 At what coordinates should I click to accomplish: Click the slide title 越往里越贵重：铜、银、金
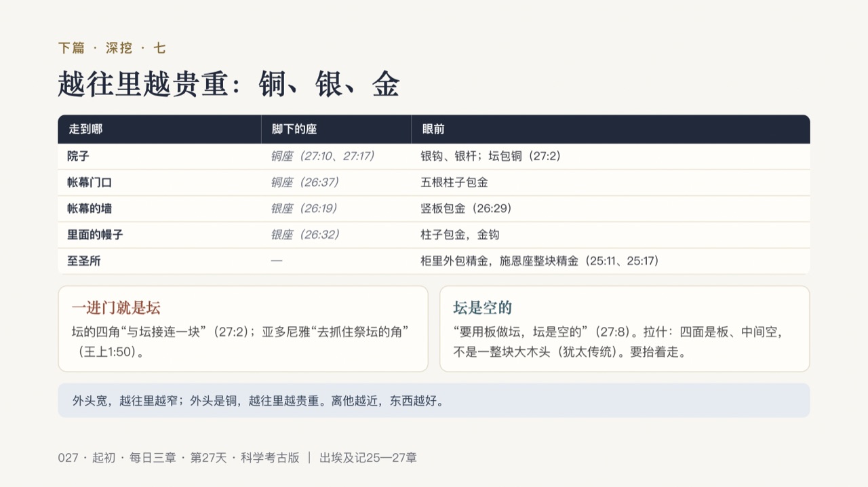229,85
